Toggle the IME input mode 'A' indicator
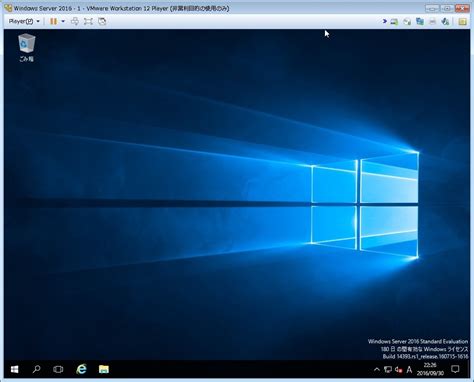 tap(409, 369)
